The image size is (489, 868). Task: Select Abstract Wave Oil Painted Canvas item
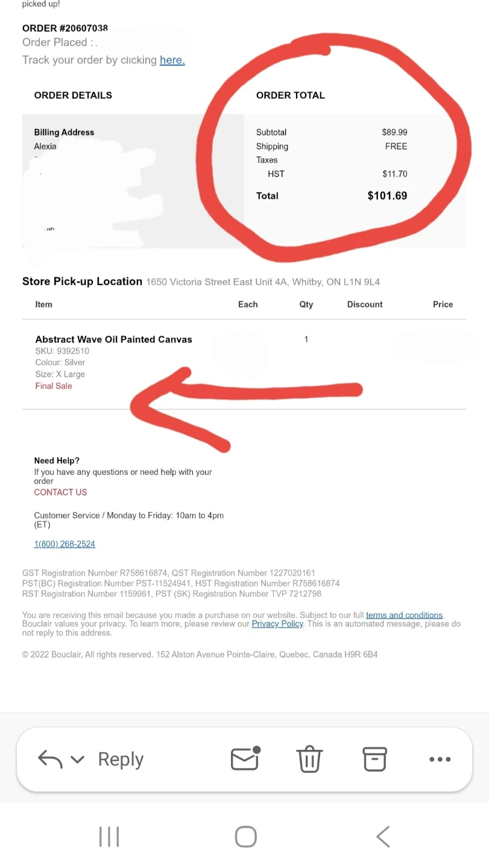click(114, 339)
